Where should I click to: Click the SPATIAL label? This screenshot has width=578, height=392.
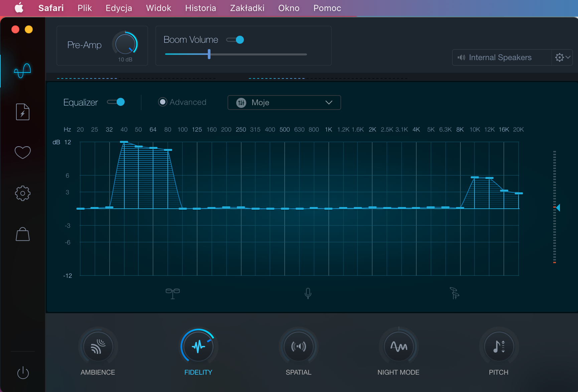tap(298, 372)
